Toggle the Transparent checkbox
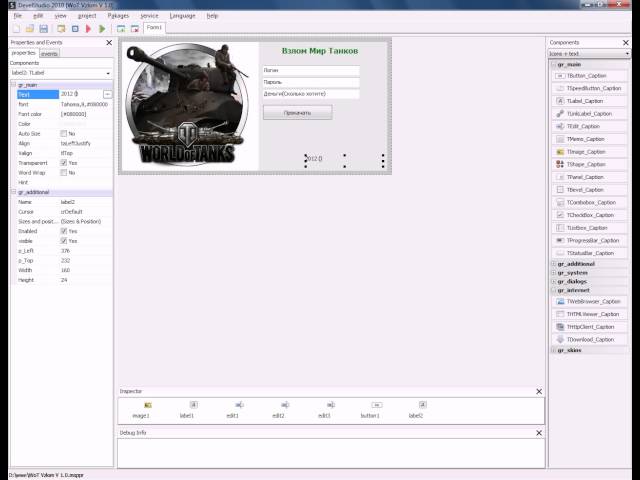This screenshot has height=480, width=640. 63,162
